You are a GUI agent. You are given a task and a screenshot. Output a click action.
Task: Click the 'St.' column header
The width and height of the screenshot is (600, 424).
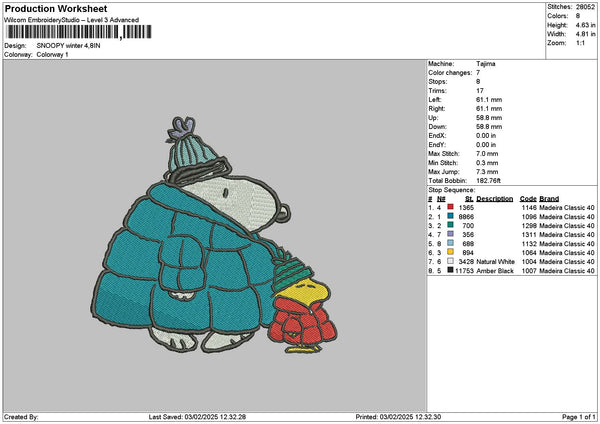(x=470, y=199)
